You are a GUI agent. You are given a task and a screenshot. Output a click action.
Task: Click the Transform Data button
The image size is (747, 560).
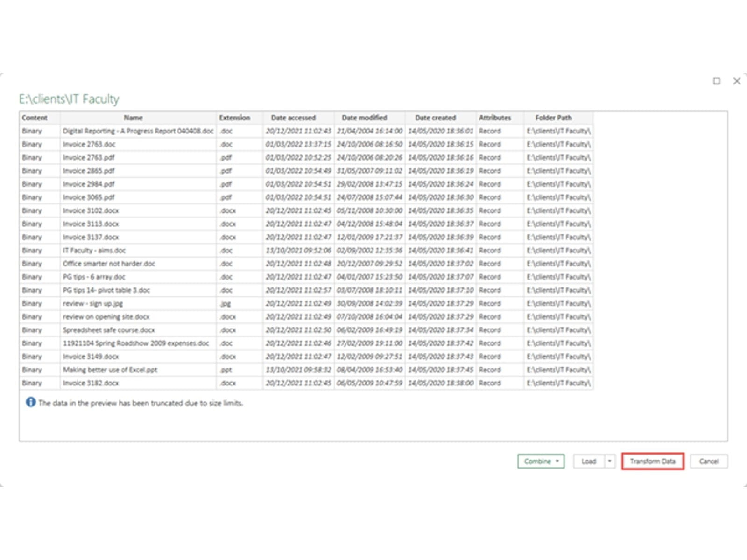(x=652, y=461)
